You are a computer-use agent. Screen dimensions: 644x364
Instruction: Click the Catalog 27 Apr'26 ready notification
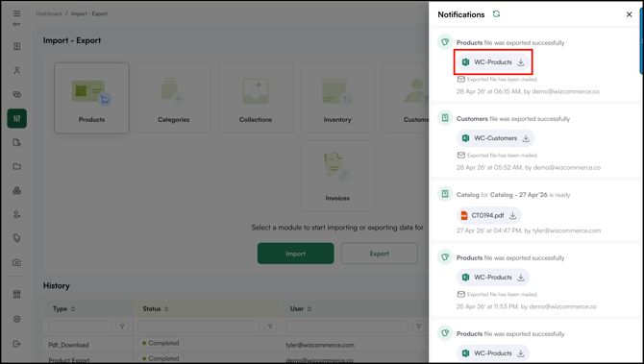tap(536, 210)
